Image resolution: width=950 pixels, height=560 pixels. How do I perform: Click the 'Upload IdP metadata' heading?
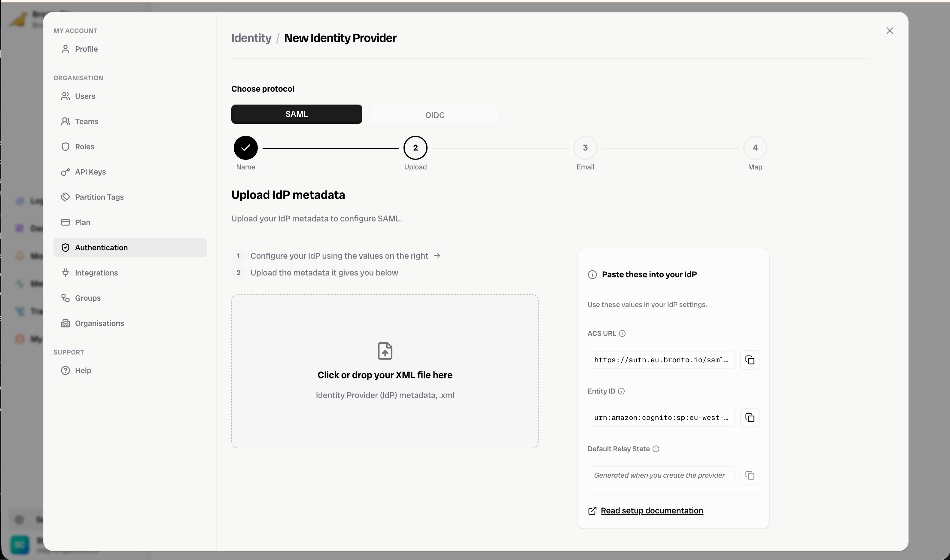click(x=288, y=195)
